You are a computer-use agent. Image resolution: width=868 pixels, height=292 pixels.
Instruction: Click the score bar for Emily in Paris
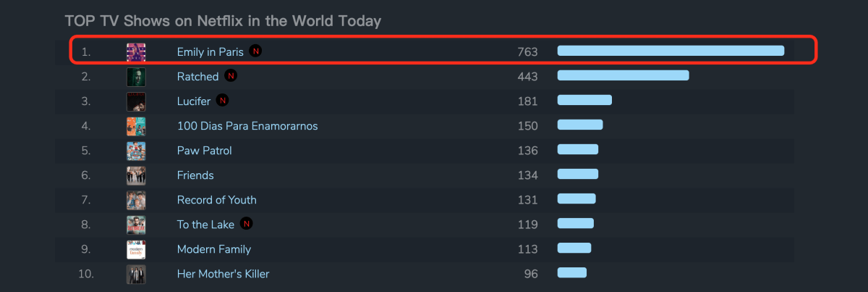(x=671, y=51)
